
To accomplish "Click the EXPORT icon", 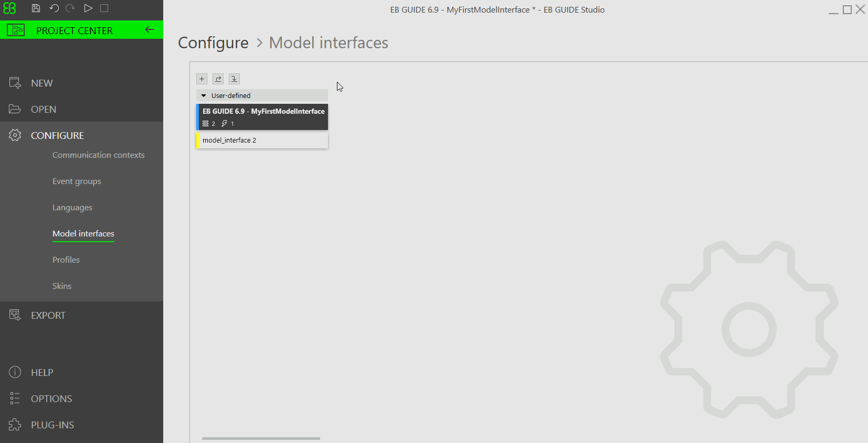I will coord(15,315).
